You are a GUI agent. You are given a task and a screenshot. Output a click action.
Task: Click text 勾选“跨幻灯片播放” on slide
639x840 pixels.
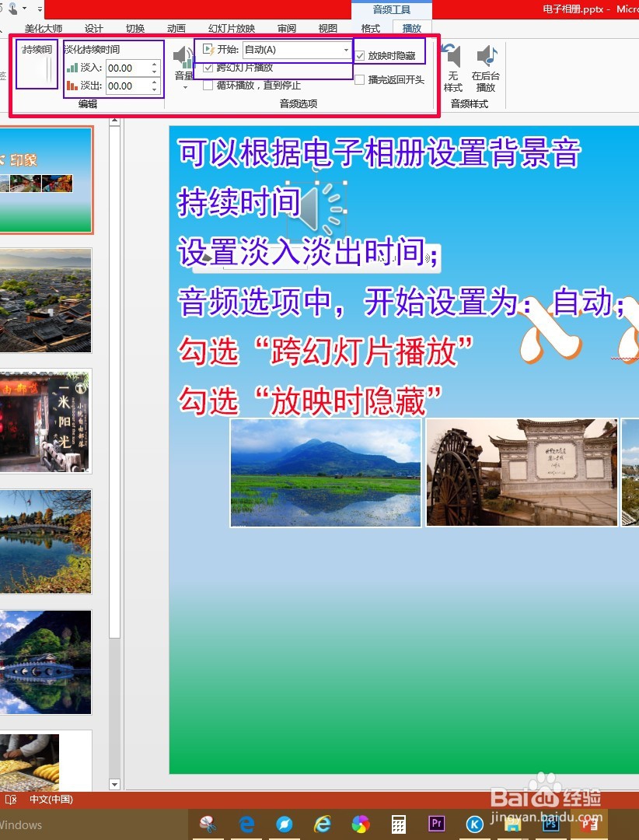click(x=326, y=352)
